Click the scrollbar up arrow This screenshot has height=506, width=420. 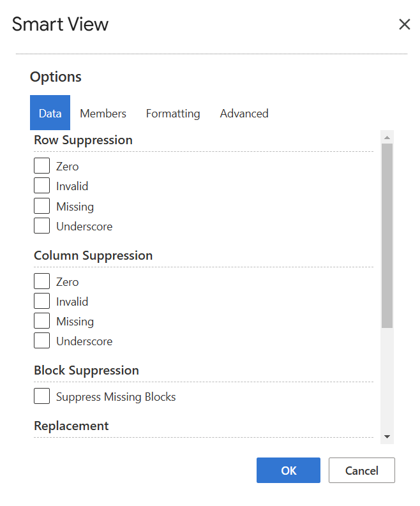pos(387,137)
